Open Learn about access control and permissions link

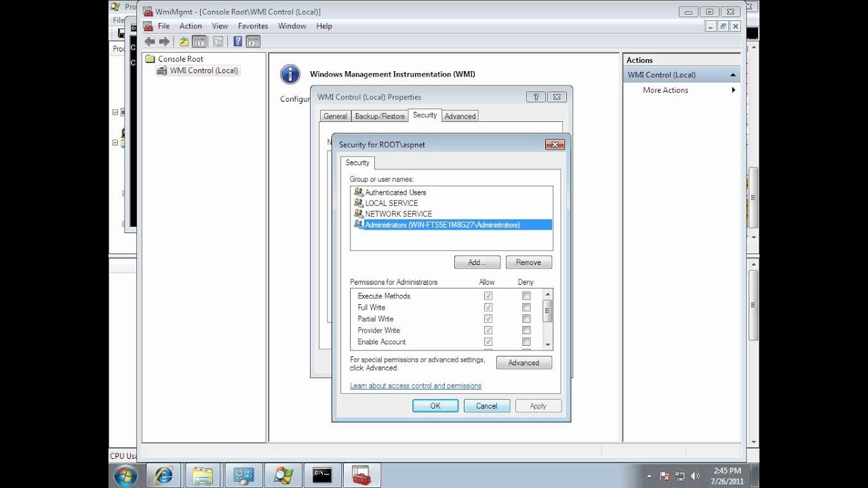point(416,386)
